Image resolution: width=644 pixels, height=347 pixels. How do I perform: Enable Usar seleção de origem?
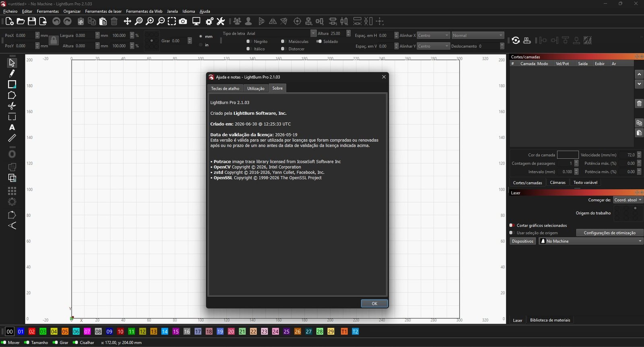pos(512,233)
